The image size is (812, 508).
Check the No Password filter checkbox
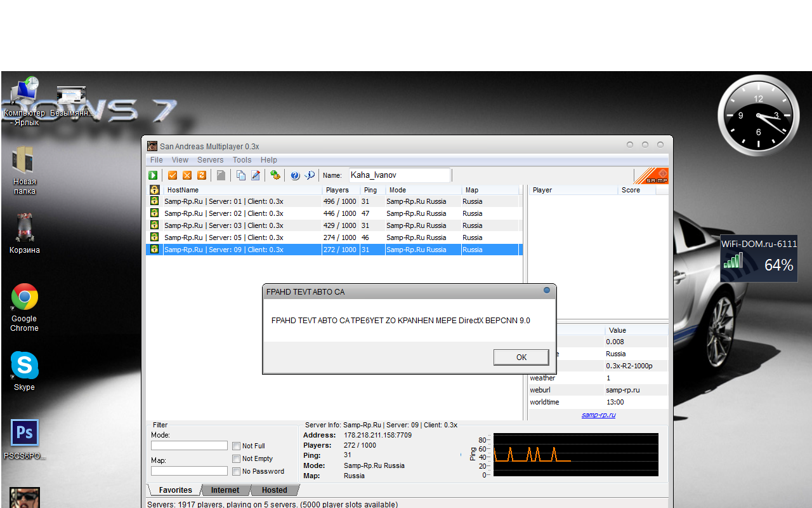237,471
